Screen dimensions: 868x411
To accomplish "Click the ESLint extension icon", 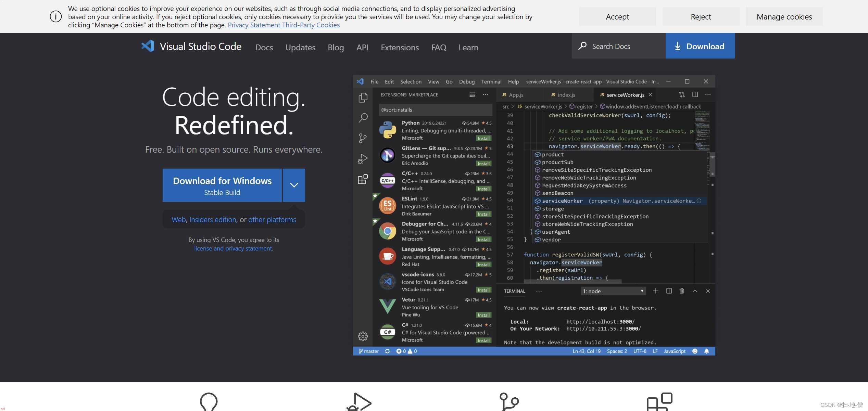I will click(x=388, y=206).
